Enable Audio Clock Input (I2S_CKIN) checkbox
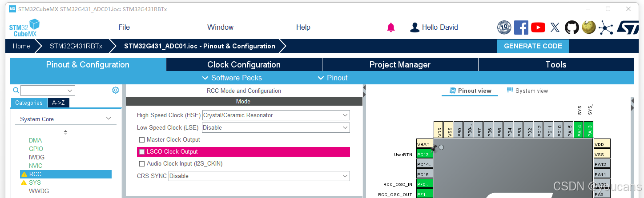 (x=142, y=163)
